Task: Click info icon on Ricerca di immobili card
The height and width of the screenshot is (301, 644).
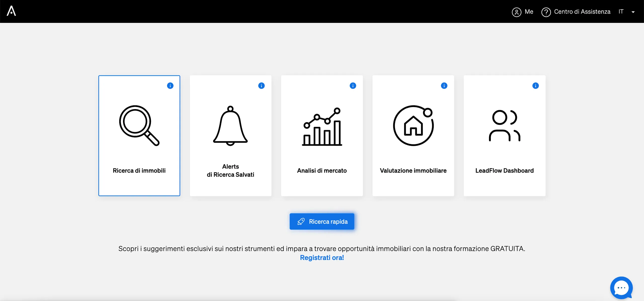Action: point(170,86)
